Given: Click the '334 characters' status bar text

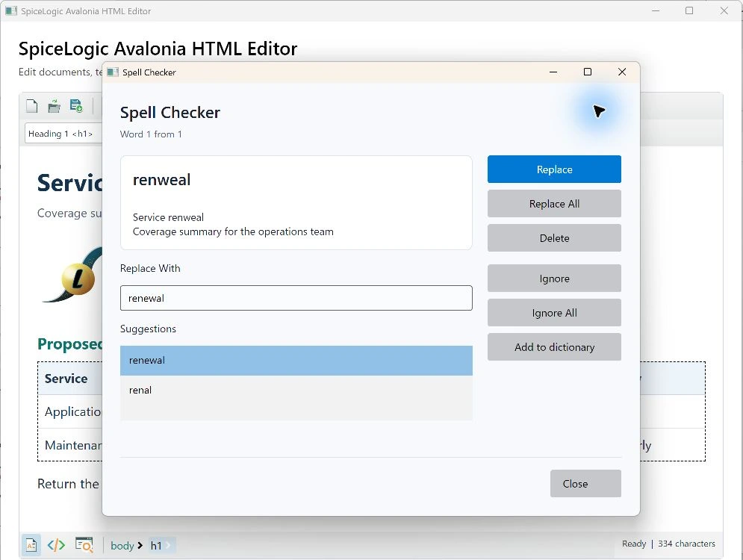Looking at the screenshot, I should 686,544.
